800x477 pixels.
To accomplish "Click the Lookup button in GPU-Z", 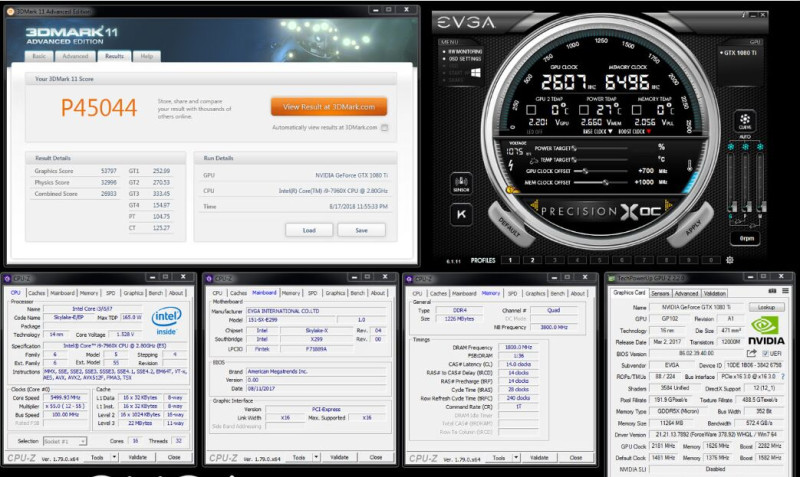I will coord(766,307).
